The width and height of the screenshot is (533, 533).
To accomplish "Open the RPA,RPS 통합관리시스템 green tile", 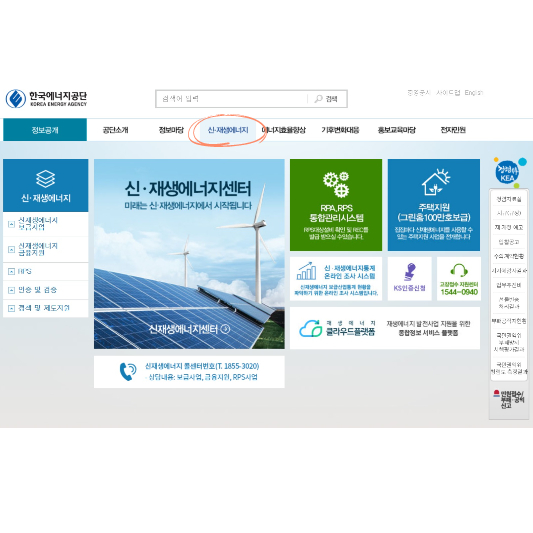I will [x=336, y=205].
